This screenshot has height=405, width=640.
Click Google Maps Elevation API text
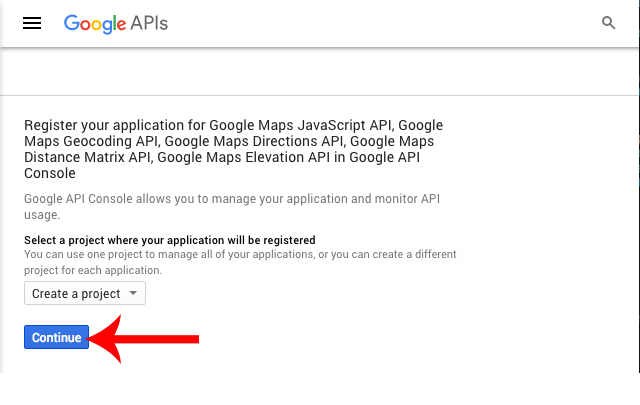(x=243, y=157)
